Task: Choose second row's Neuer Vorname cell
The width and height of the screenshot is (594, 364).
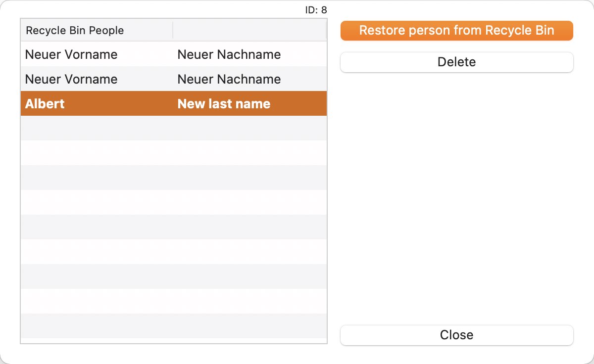Action: (71, 79)
